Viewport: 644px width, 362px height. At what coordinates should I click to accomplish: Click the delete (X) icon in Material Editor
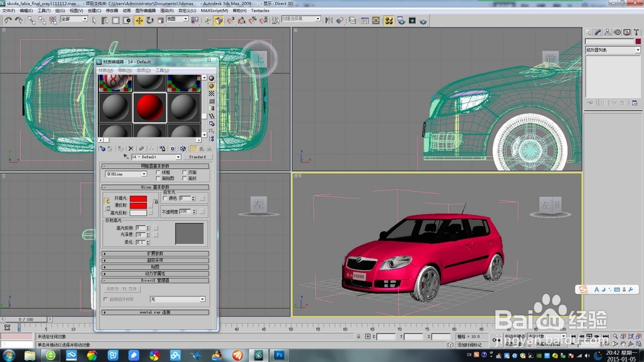131,148
